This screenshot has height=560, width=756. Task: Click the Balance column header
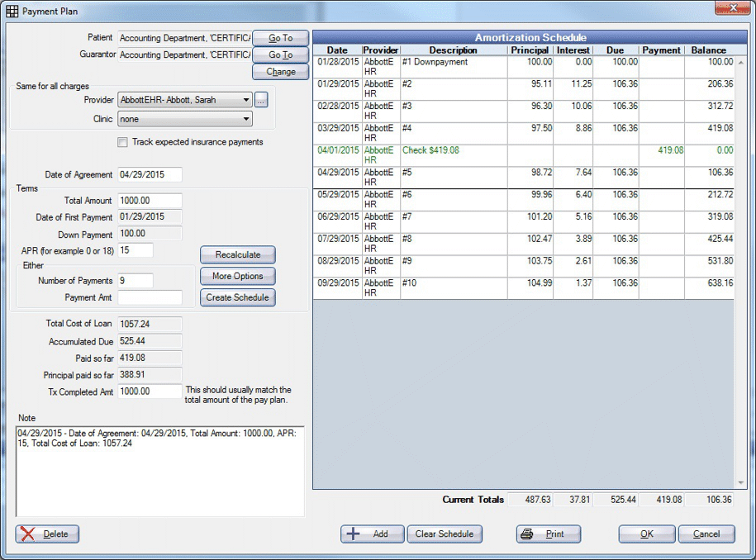click(708, 50)
